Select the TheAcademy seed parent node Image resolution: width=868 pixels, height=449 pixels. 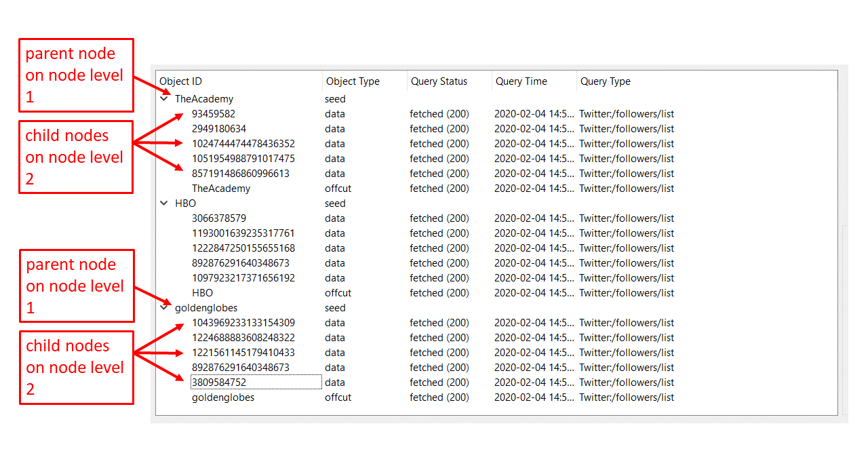204,99
